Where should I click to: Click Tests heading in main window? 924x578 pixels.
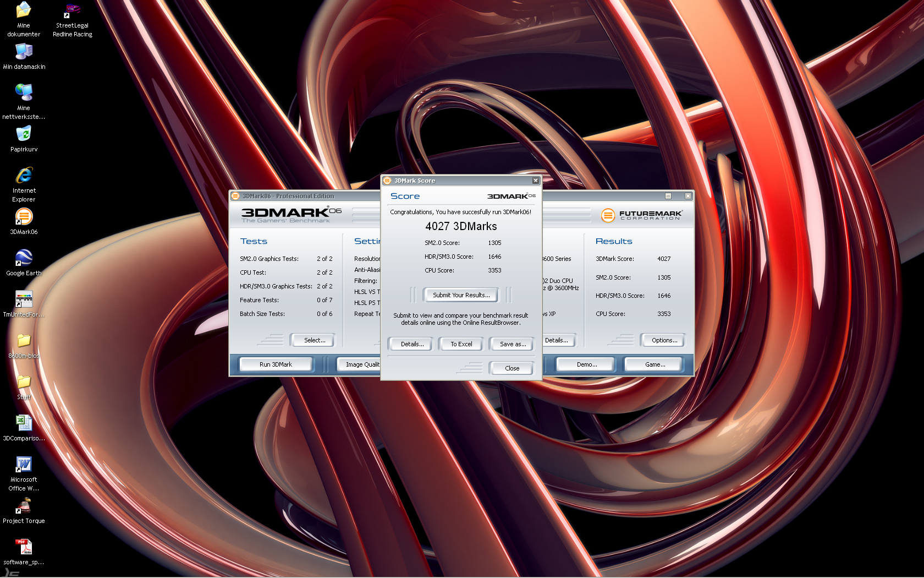pyautogui.click(x=254, y=241)
